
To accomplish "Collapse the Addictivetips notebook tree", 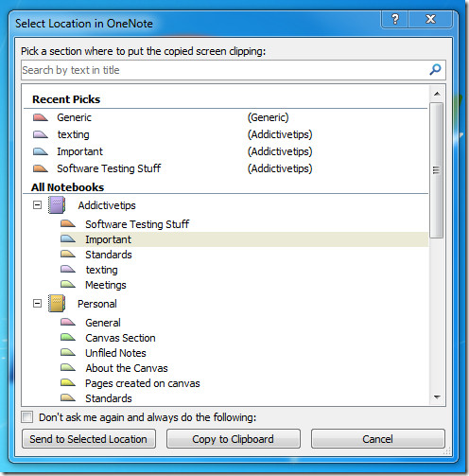I will 37,205.
